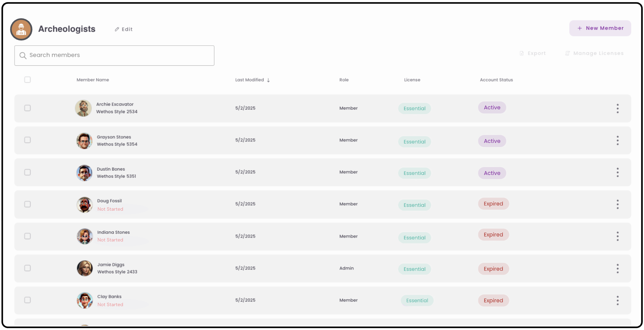This screenshot has width=644, height=330.
Task: Click the Archeologists team avatar icon
Action: [x=21, y=29]
